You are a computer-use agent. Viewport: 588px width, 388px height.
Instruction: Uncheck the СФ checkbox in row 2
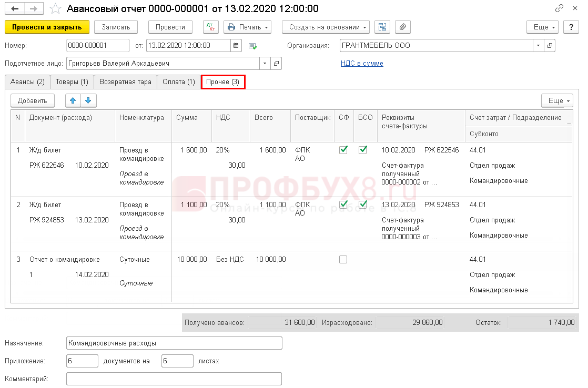(343, 205)
